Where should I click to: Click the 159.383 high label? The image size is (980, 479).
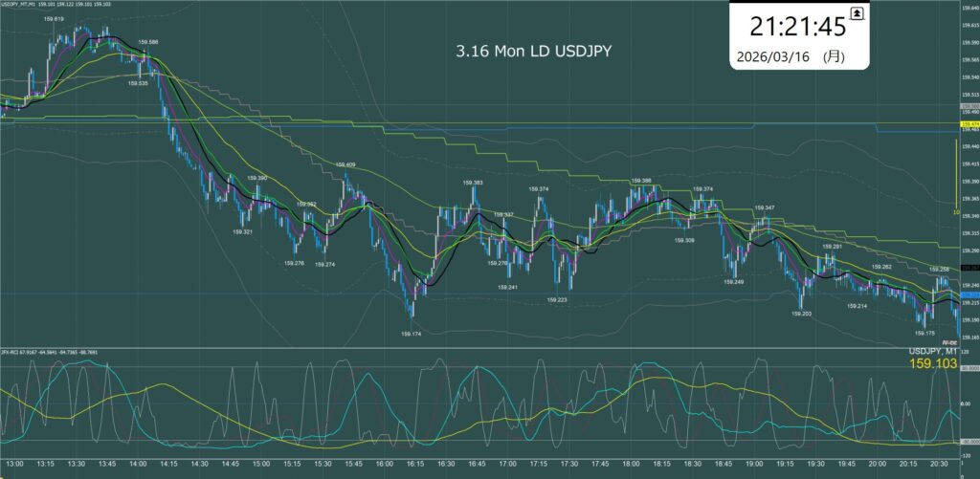click(x=473, y=183)
